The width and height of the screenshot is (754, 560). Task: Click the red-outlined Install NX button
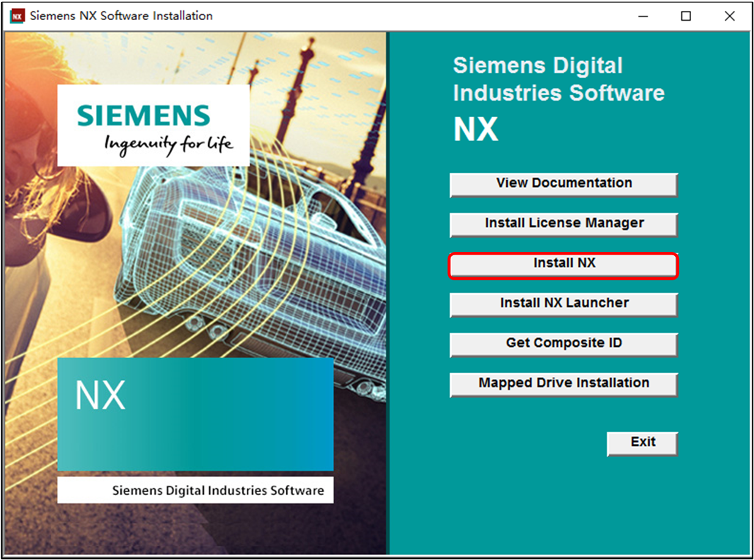click(562, 263)
